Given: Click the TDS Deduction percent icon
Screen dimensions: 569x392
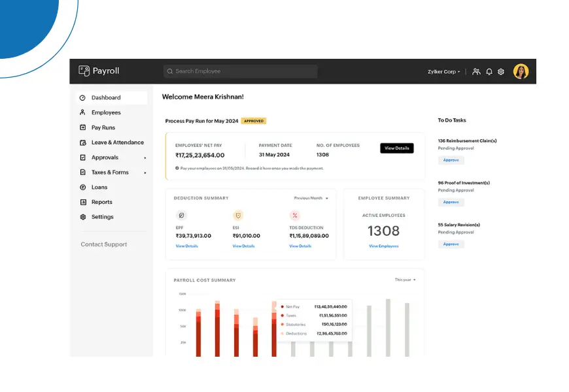Looking at the screenshot, I should (295, 216).
